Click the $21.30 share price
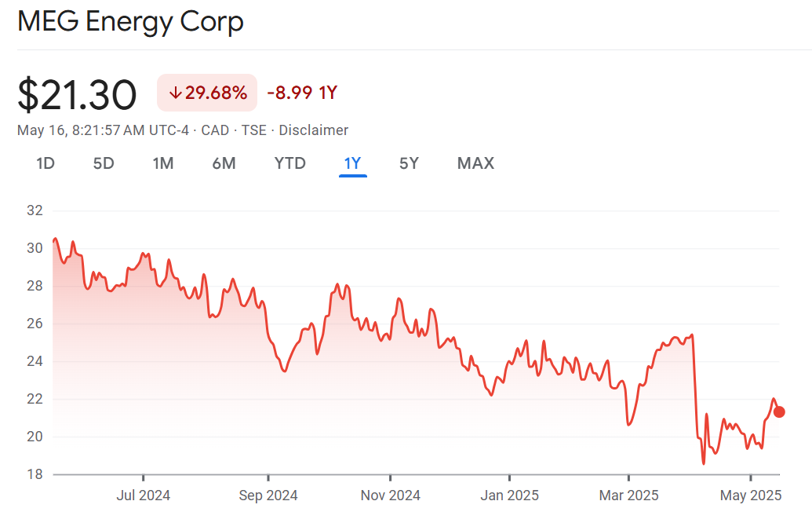Viewport: 812px width, 512px height. coord(77,94)
